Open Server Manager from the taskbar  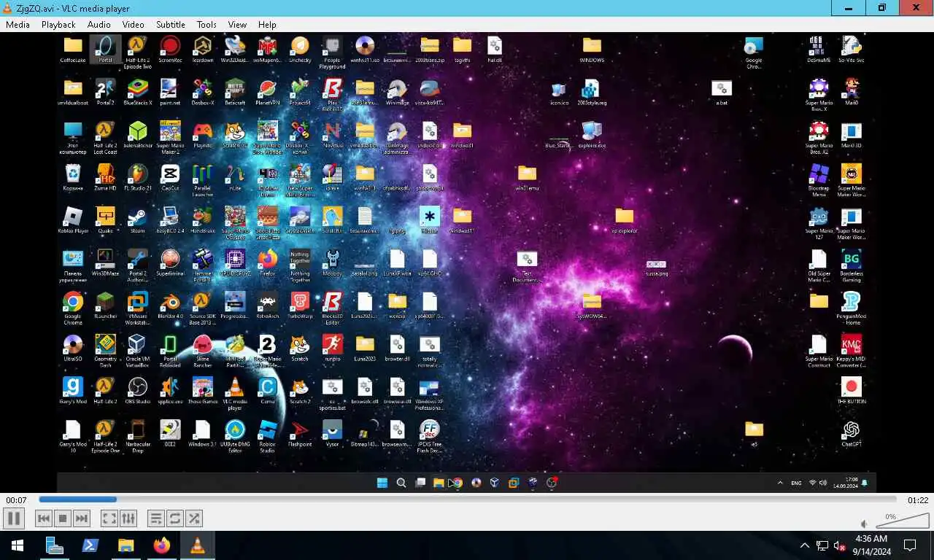pyautogui.click(x=55, y=545)
